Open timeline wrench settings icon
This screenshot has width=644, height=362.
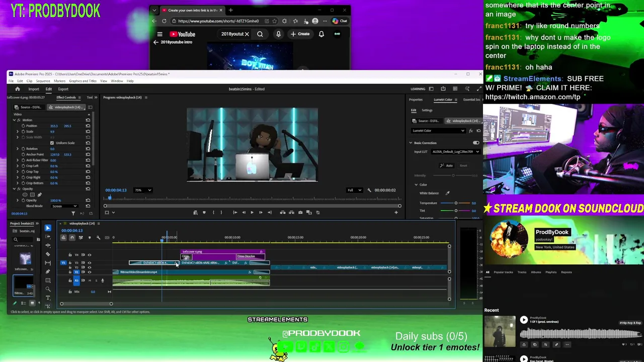pos(98,237)
